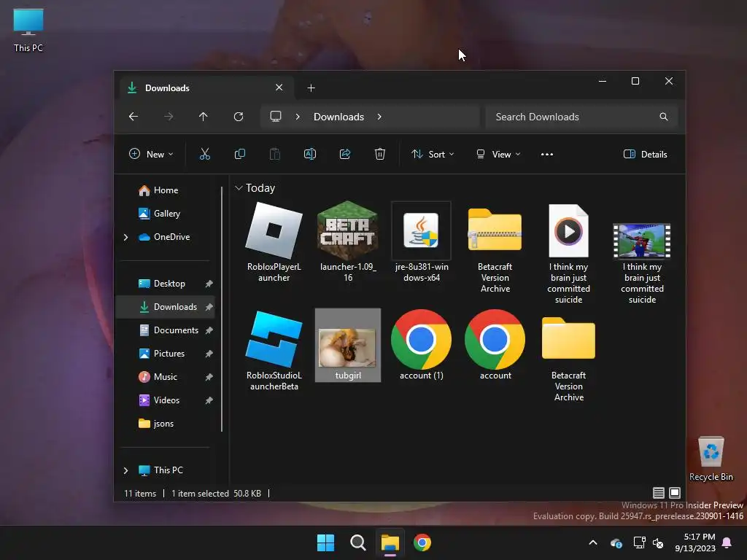Select the account Chrome HTML file
Image resolution: width=747 pixels, height=560 pixels.
point(495,345)
